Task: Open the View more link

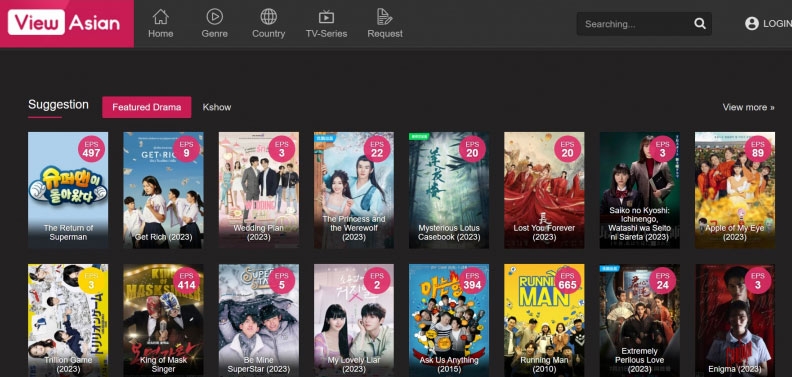Action: [748, 107]
